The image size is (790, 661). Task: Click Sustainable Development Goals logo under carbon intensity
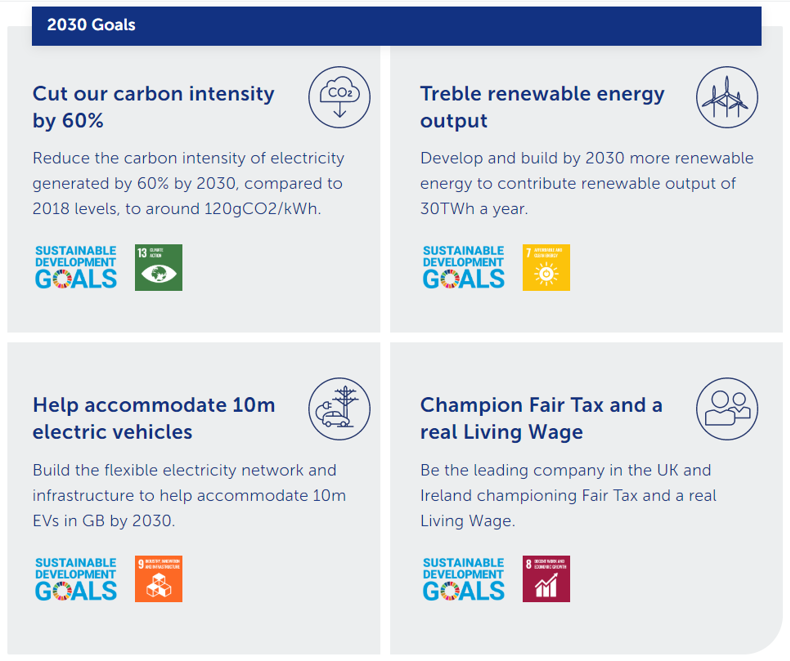click(76, 267)
